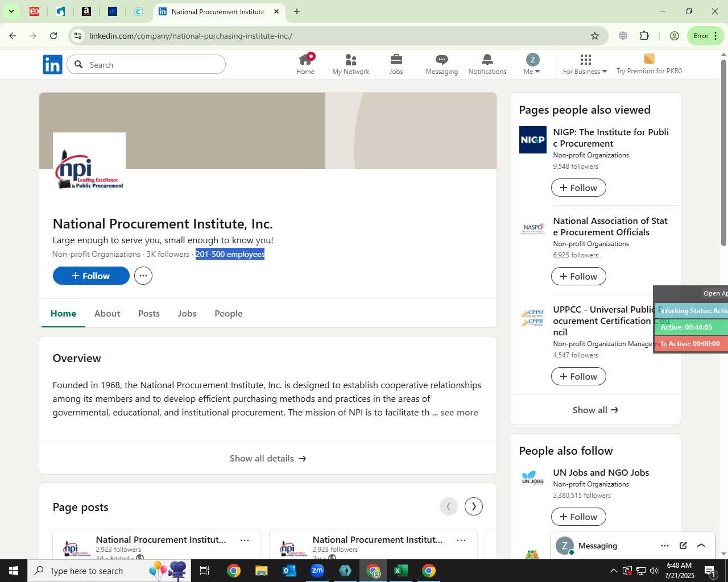This screenshot has height=582, width=728.
Task: Expand the Messaging panel chevron
Action: pyautogui.click(x=701, y=546)
